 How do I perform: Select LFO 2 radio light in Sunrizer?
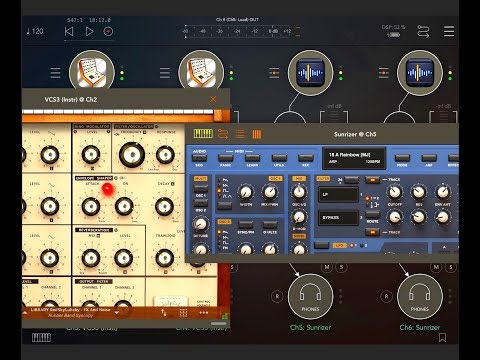click(x=362, y=245)
